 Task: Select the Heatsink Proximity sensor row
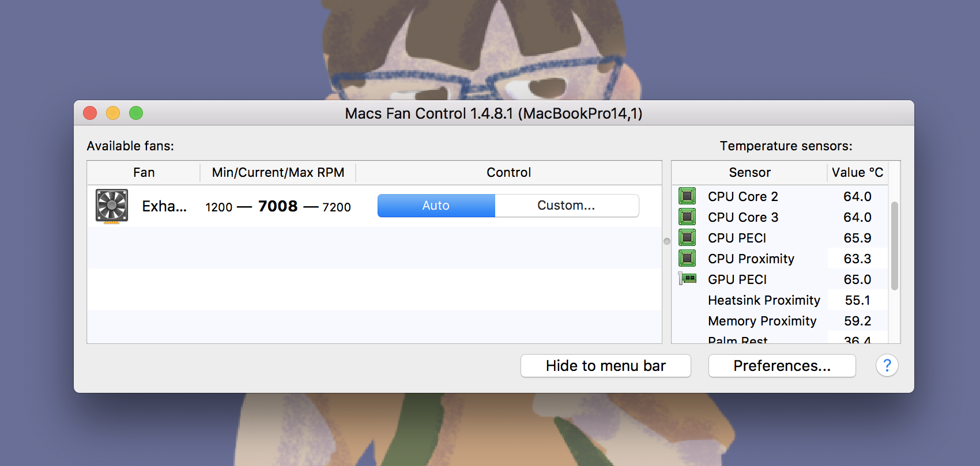point(780,300)
